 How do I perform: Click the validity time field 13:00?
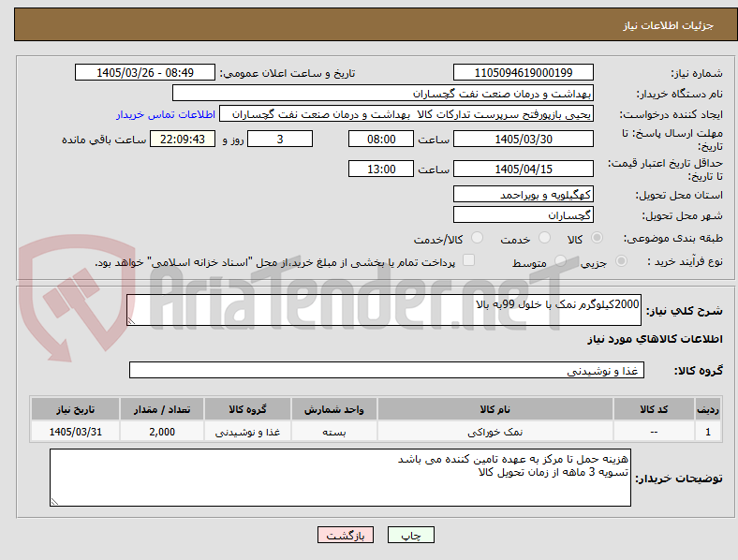click(x=381, y=169)
